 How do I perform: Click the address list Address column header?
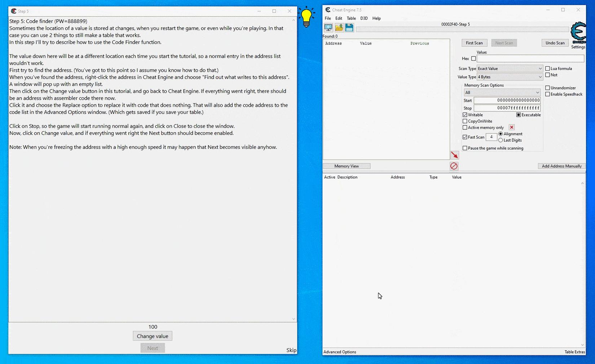(x=398, y=177)
